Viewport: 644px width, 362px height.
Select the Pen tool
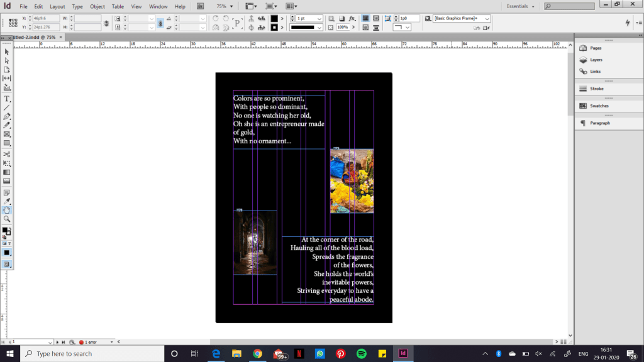[x=7, y=117]
